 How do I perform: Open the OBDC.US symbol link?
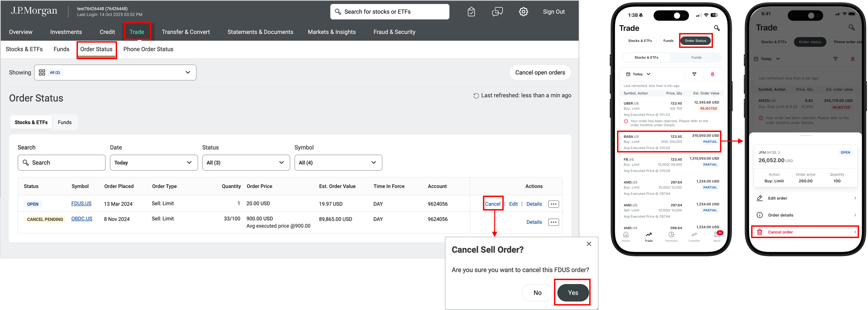82,219
